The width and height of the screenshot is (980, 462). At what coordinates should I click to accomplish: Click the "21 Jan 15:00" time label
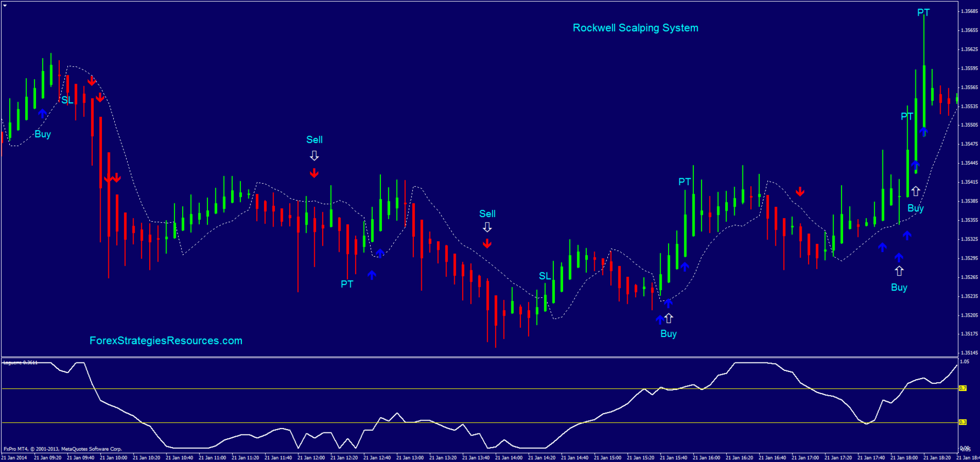click(x=607, y=458)
